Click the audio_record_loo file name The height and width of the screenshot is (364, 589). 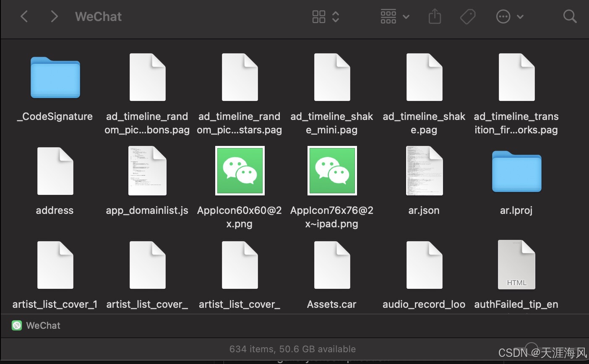[424, 304]
